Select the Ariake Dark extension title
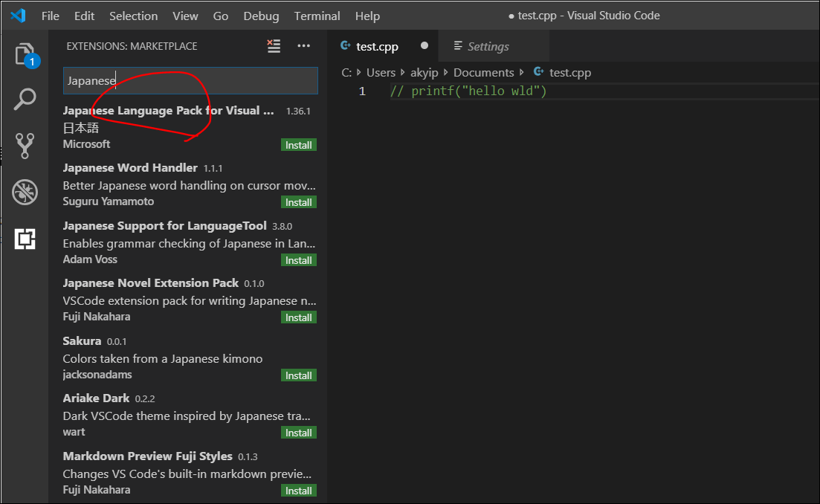This screenshot has height=504, width=820. pyautogui.click(x=96, y=398)
